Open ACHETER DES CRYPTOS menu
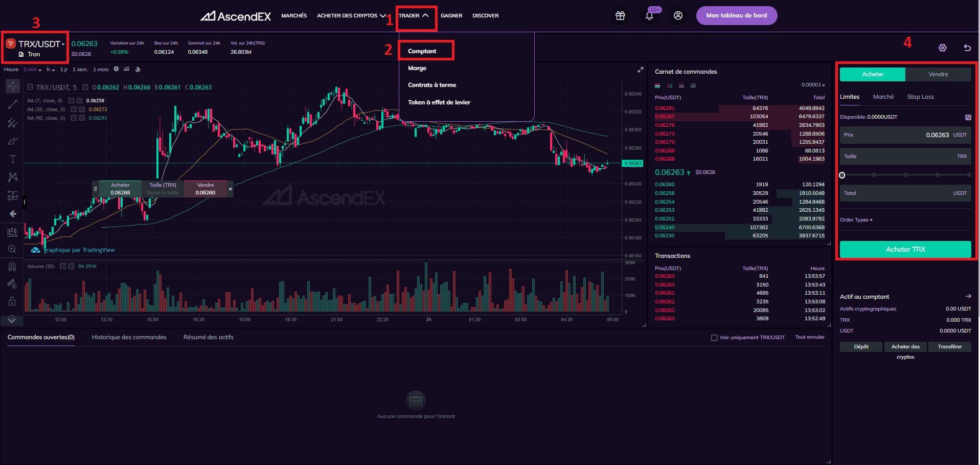 pyautogui.click(x=351, y=16)
